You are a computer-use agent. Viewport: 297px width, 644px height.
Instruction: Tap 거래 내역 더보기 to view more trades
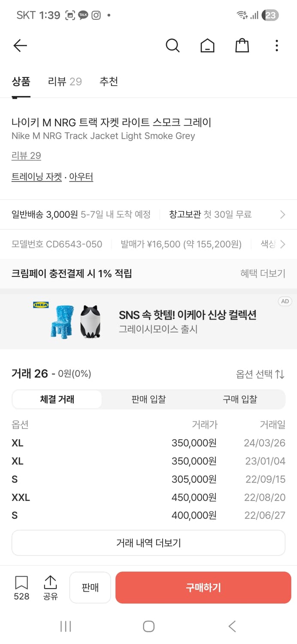(x=148, y=543)
